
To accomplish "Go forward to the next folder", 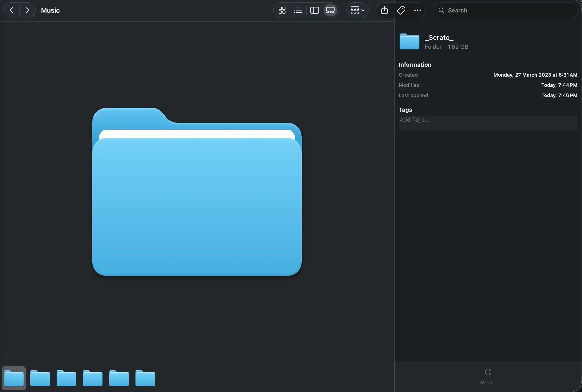I will click(27, 10).
